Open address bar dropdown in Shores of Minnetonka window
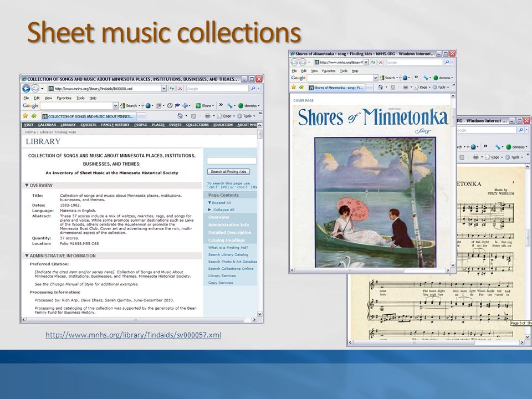The image size is (532, 399). click(366, 62)
